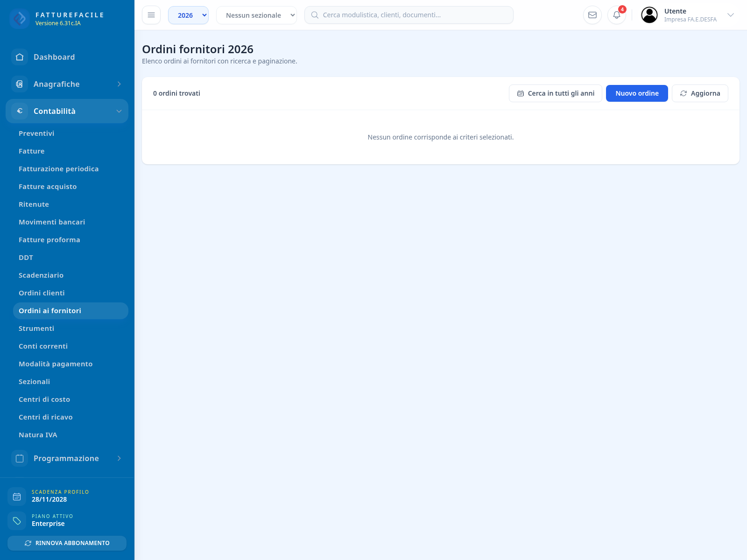Click the Enterprise plan label

point(48,524)
